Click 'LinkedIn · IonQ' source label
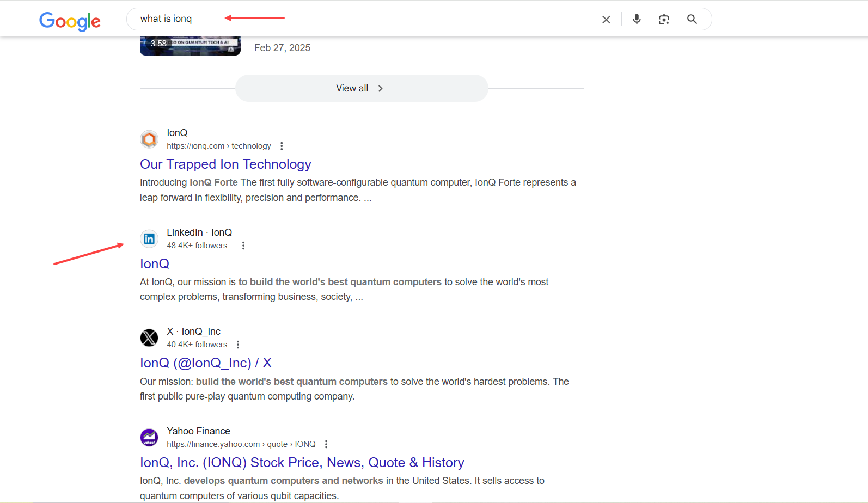868x503 pixels. (199, 232)
